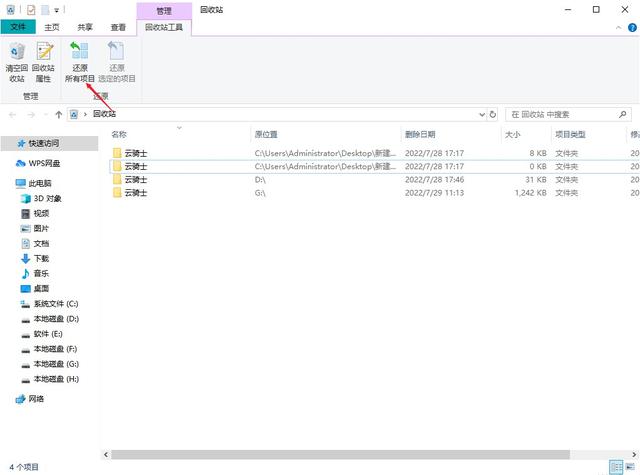Click quick access new folder icon

coord(45,9)
